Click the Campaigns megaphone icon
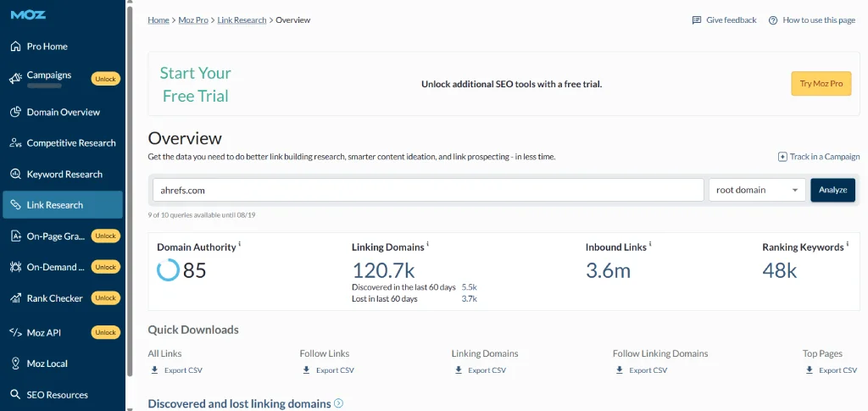This screenshot has width=868, height=411. click(x=15, y=79)
